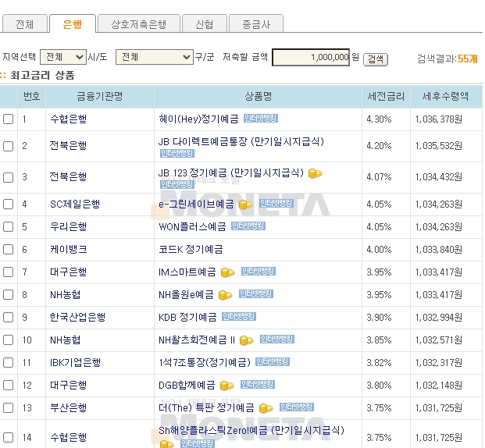Open 전북은행 link in row 2
Screen dimensions: 485x448
tap(69, 145)
